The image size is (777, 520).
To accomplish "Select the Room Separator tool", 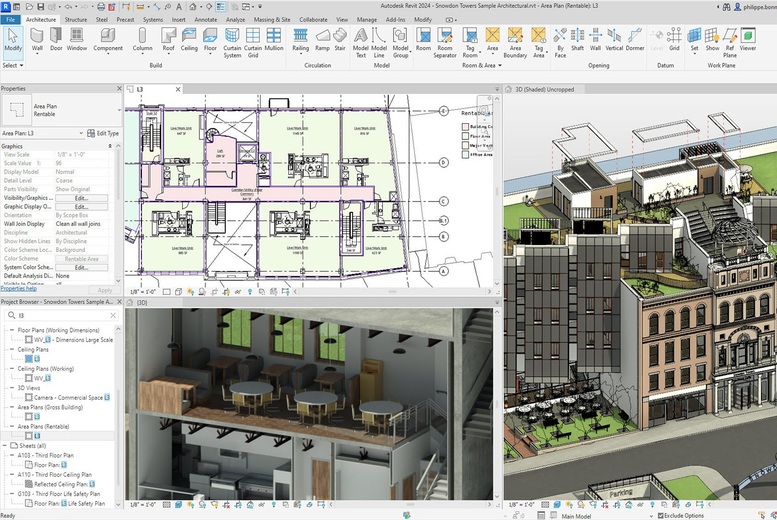I will click(x=444, y=43).
